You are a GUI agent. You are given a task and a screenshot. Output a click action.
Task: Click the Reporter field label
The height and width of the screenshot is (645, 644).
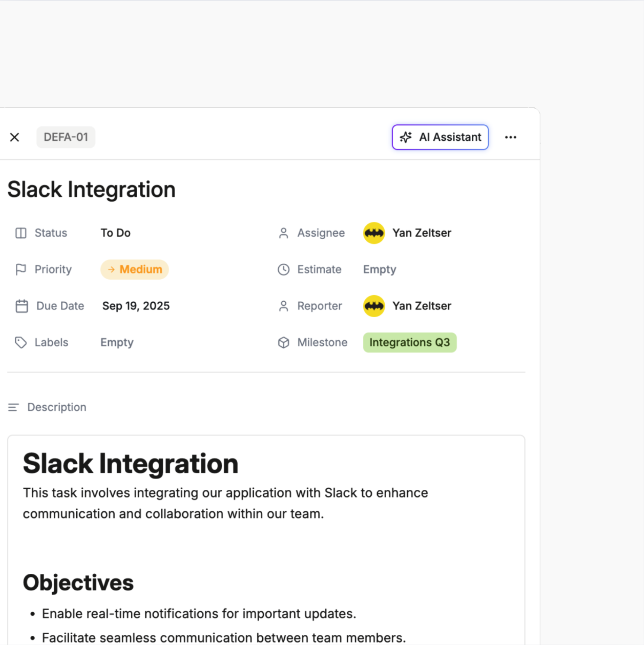point(320,306)
